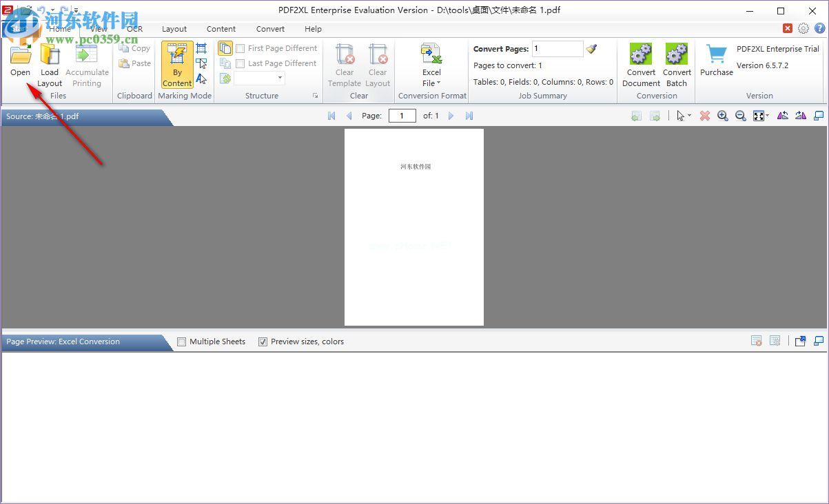The width and height of the screenshot is (829, 504).
Task: Choose the table selection cursor marking mode
Action: pos(201,63)
